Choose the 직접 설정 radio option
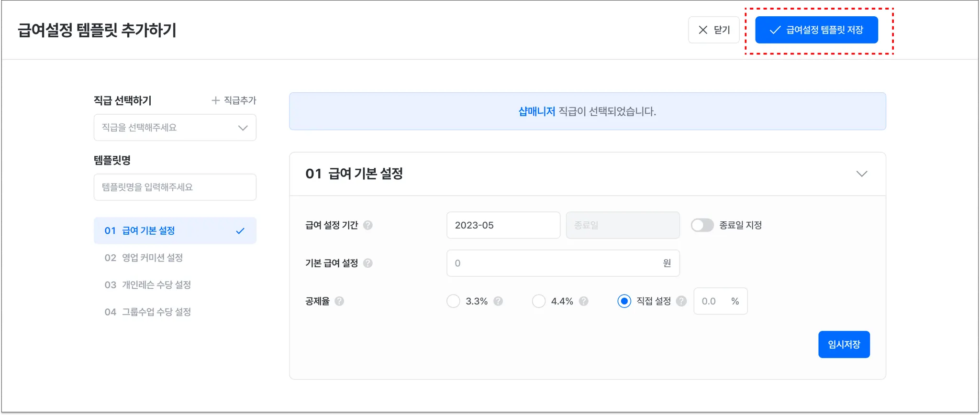980x415 pixels. 624,301
